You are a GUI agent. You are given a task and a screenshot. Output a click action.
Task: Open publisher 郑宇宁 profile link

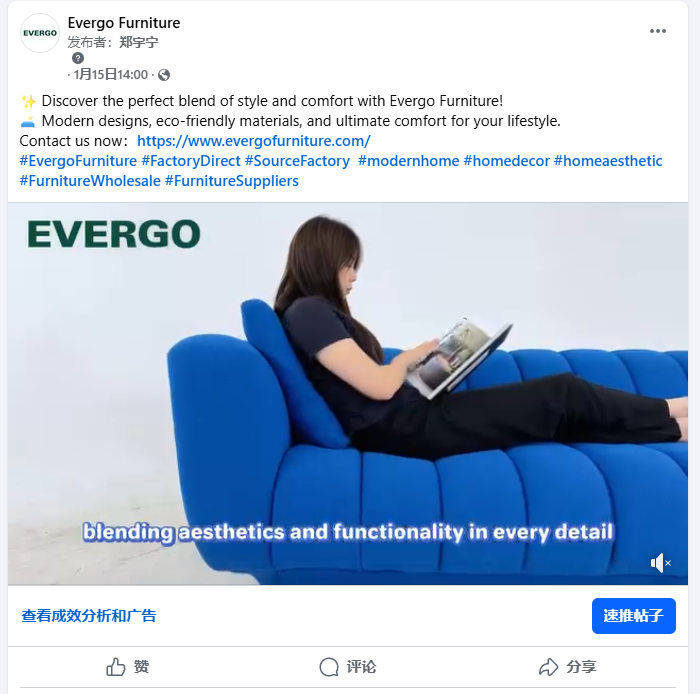click(x=138, y=42)
